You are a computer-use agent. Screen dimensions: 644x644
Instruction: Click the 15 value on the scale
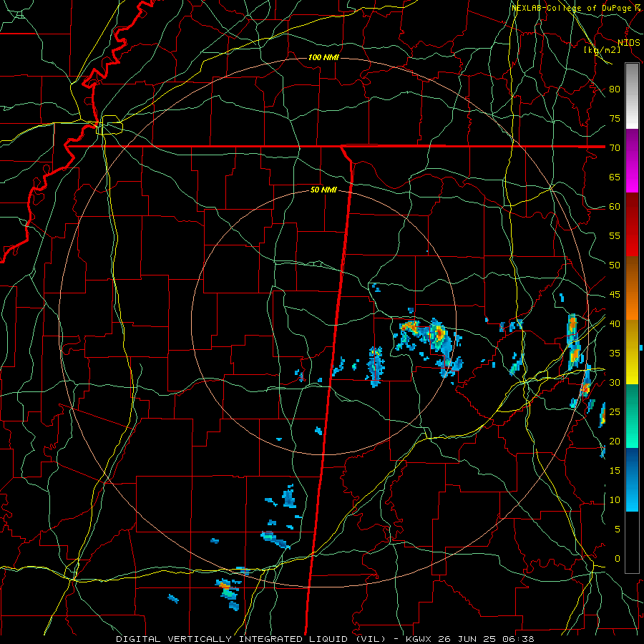click(x=615, y=470)
